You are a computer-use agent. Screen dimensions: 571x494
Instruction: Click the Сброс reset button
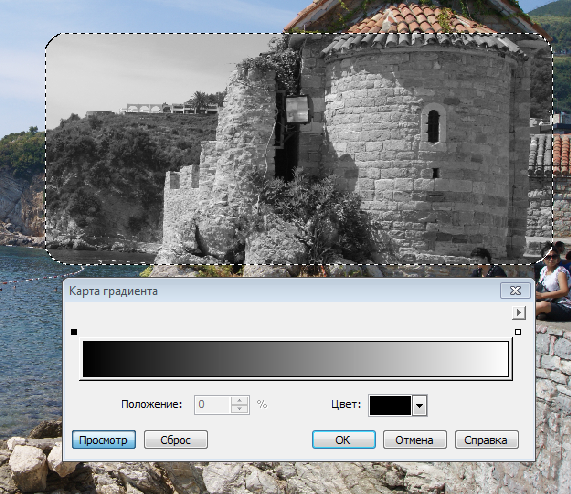coord(176,440)
